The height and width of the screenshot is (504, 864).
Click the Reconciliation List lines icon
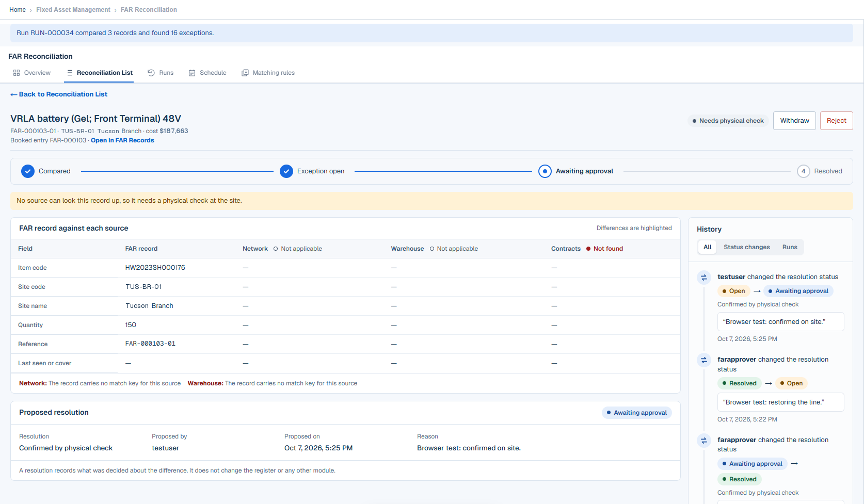point(70,73)
